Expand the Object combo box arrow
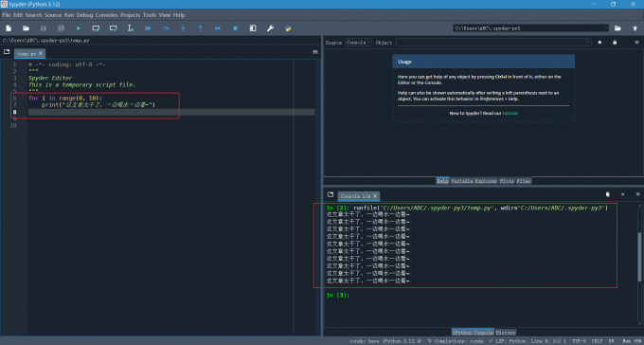The image size is (644, 345). 589,43
